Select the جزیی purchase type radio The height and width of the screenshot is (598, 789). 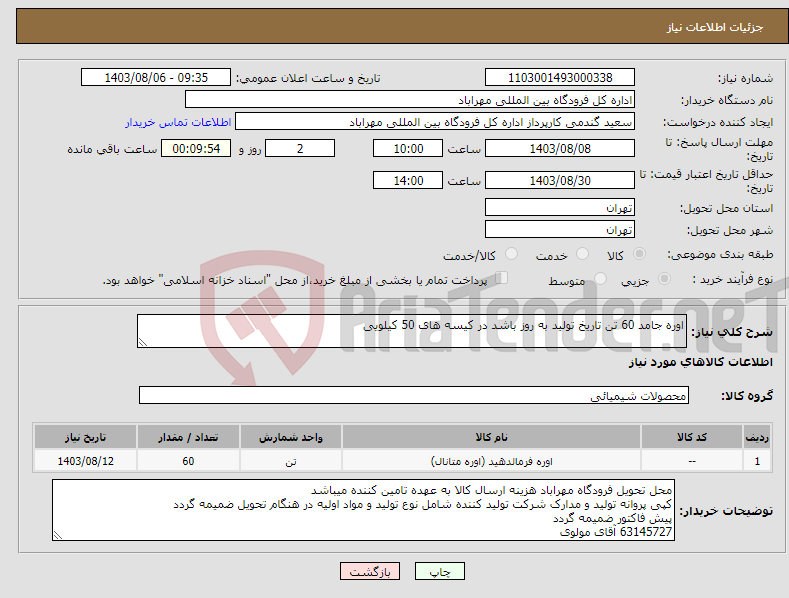coord(664,278)
